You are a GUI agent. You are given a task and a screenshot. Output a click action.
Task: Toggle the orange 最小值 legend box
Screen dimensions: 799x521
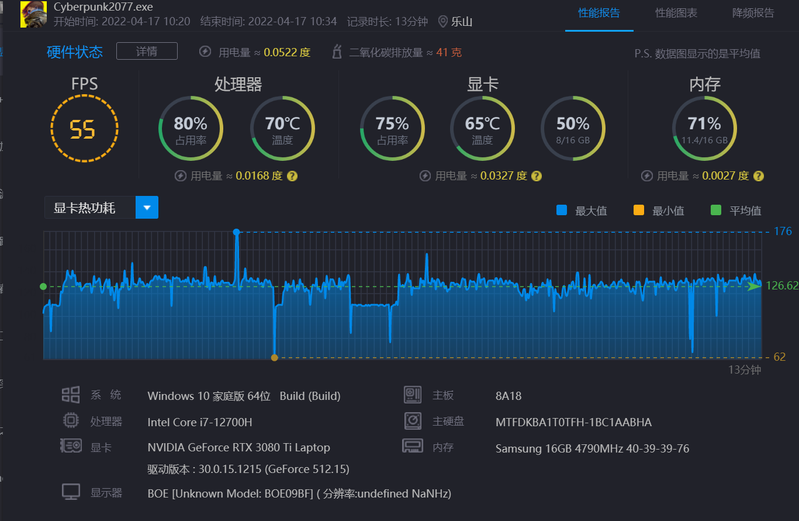639,211
